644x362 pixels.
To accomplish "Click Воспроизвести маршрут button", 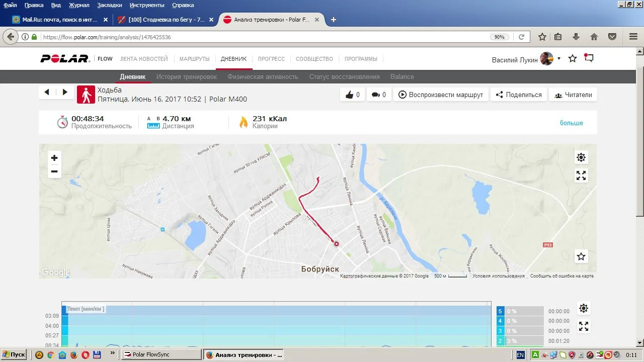I will [441, 95].
